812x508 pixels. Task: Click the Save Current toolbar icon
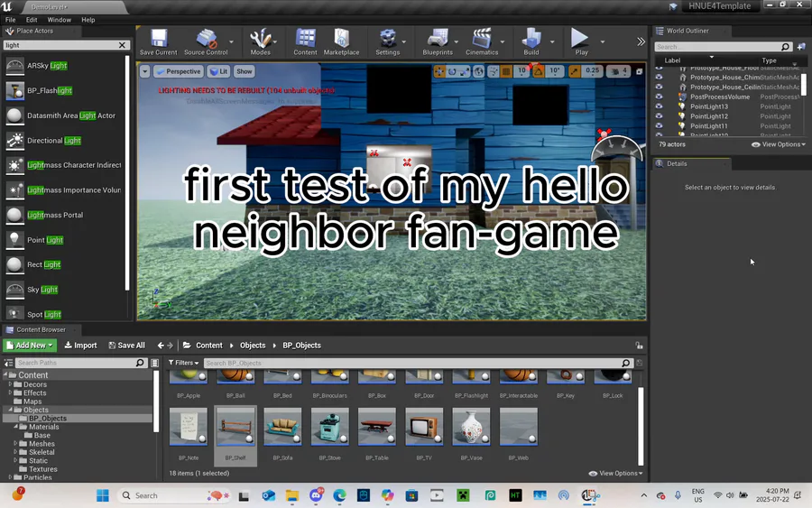click(159, 42)
